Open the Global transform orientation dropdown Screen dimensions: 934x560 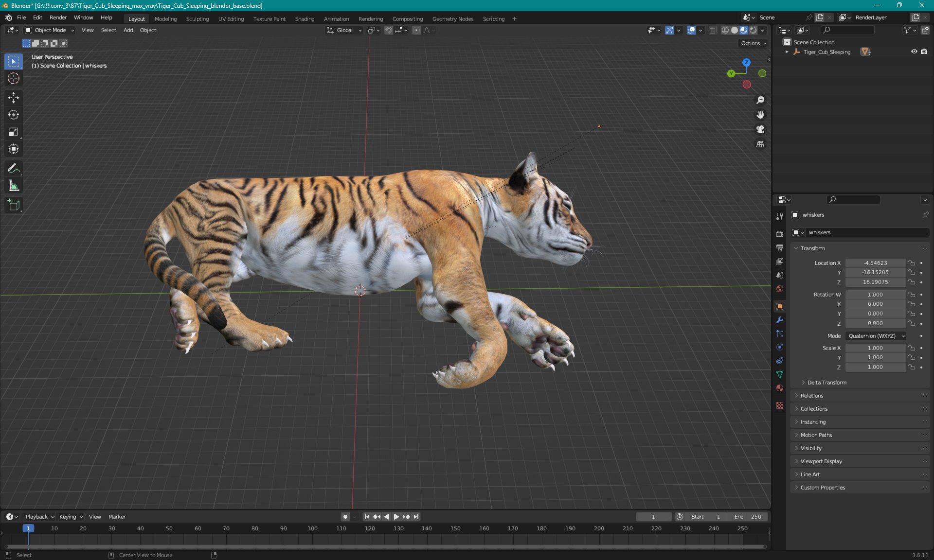(x=344, y=30)
